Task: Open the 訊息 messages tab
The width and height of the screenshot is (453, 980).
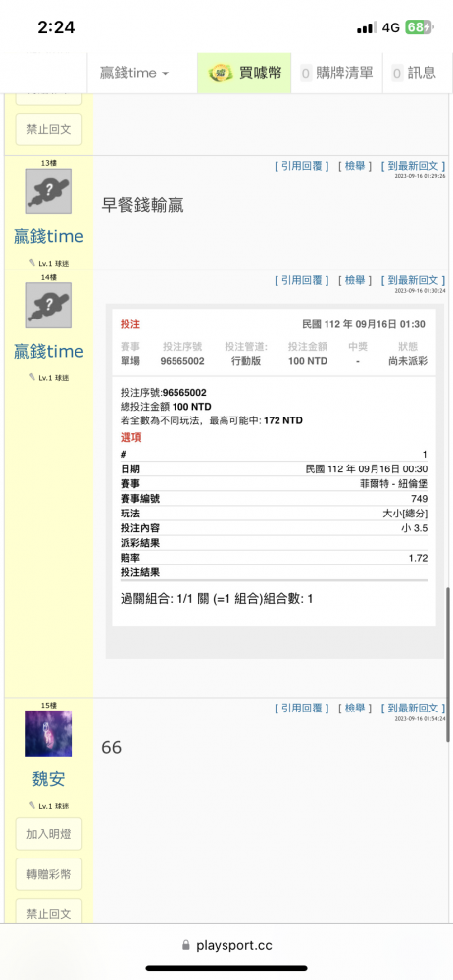Action: (414, 73)
